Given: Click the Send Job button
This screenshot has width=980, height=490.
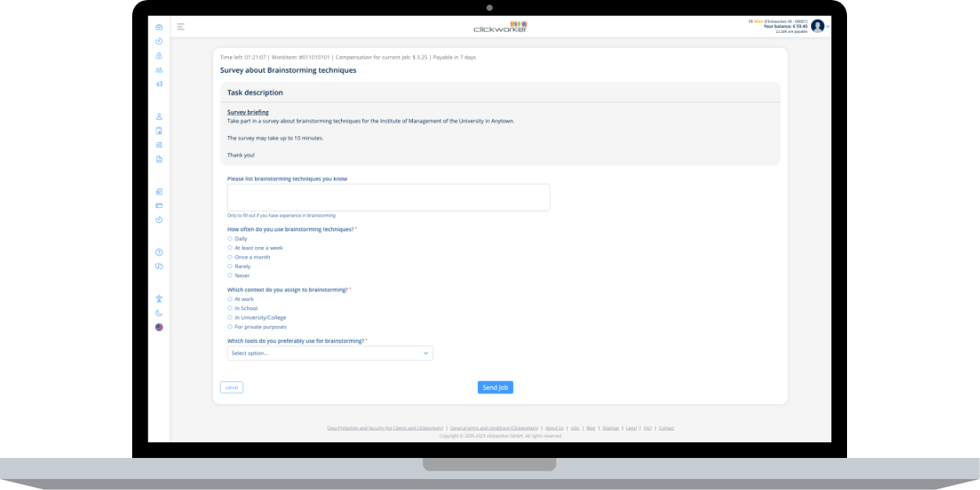Looking at the screenshot, I should point(495,388).
